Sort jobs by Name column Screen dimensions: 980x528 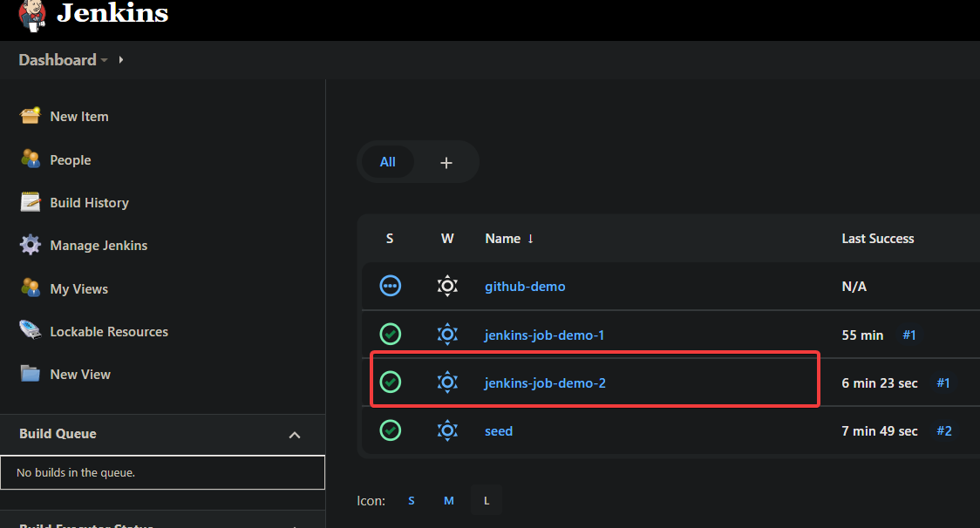[x=509, y=239]
